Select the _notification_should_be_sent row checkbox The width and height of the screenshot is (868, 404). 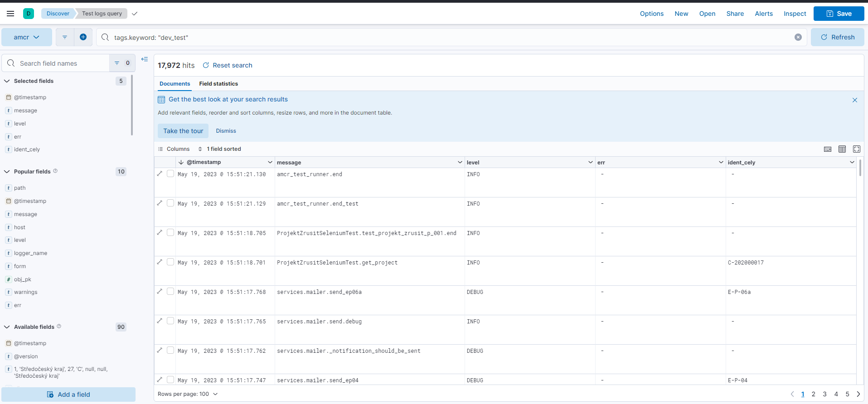click(170, 350)
